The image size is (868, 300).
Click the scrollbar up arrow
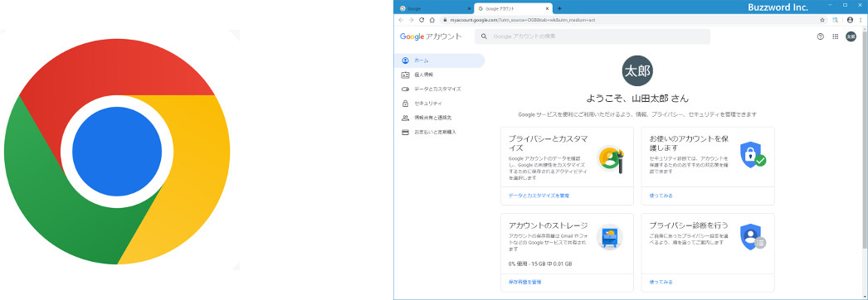coord(864,29)
